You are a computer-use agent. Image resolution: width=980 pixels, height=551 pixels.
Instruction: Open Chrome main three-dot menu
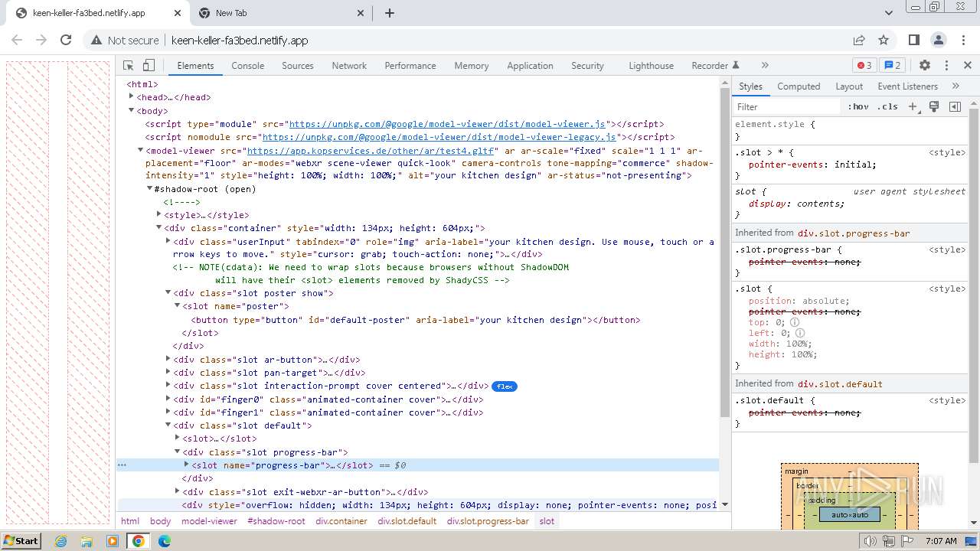coord(963,40)
